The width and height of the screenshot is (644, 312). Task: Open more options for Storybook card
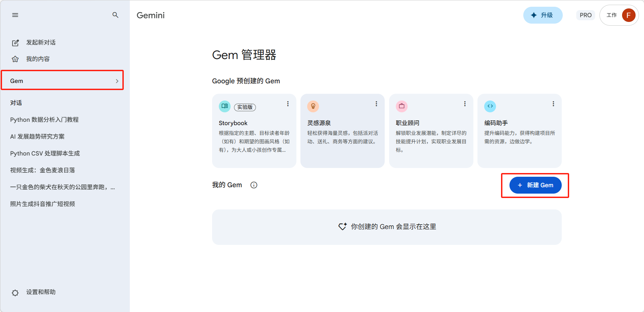click(288, 104)
